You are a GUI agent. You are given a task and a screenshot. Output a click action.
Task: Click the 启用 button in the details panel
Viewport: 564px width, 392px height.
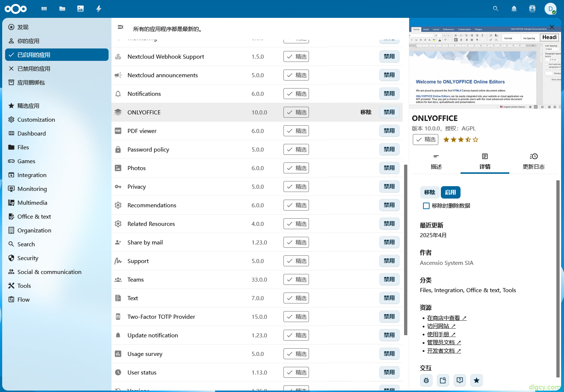(451, 192)
